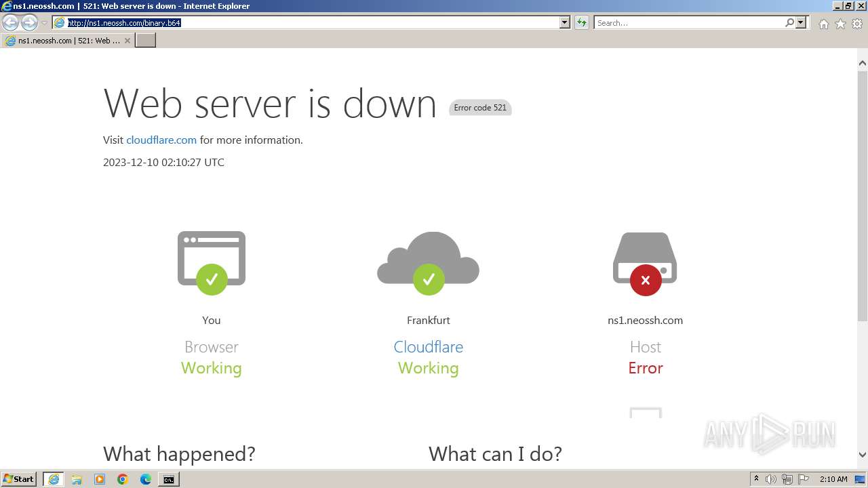Select the address bar URL field

(x=306, y=22)
